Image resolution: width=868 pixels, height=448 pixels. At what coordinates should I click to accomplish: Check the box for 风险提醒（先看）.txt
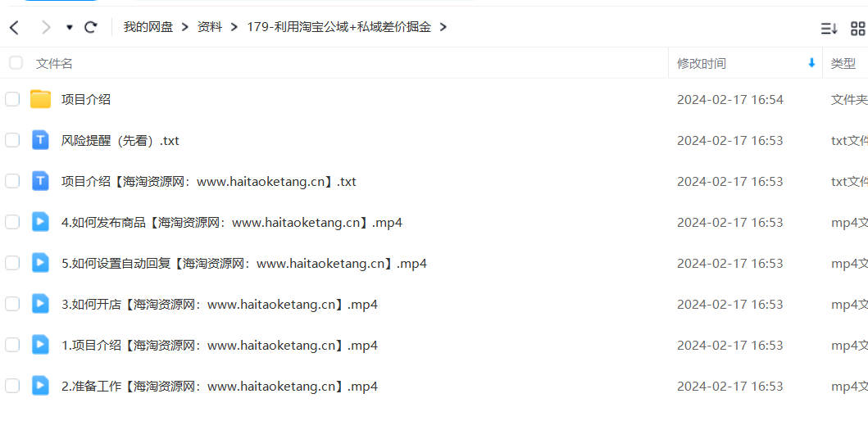coord(12,140)
